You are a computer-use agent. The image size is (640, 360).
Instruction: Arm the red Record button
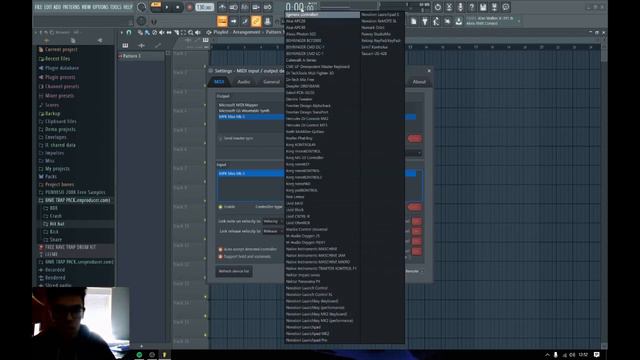(189, 7)
